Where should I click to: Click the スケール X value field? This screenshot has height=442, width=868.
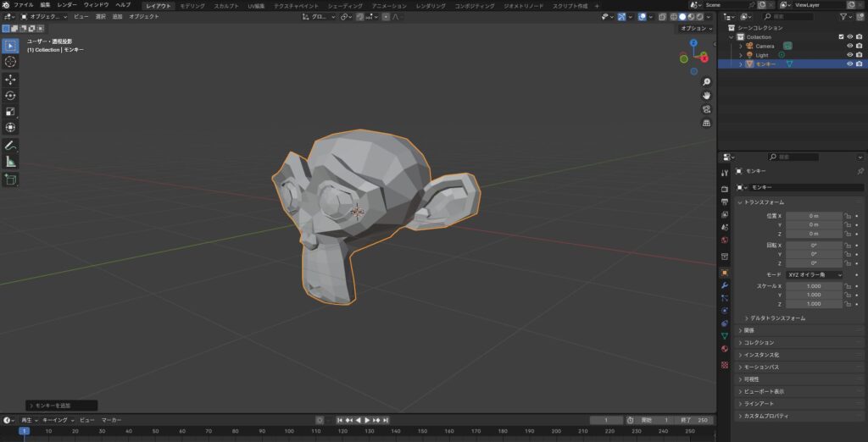coord(814,286)
